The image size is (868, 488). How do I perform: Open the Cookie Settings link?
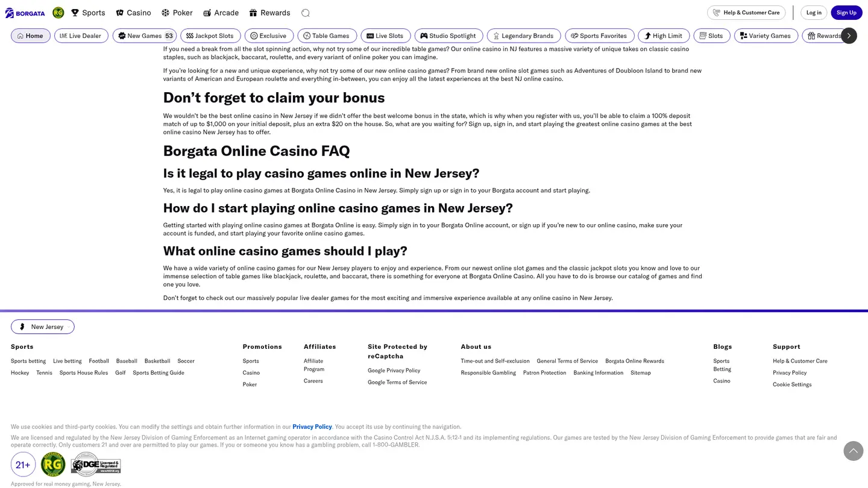click(x=792, y=384)
